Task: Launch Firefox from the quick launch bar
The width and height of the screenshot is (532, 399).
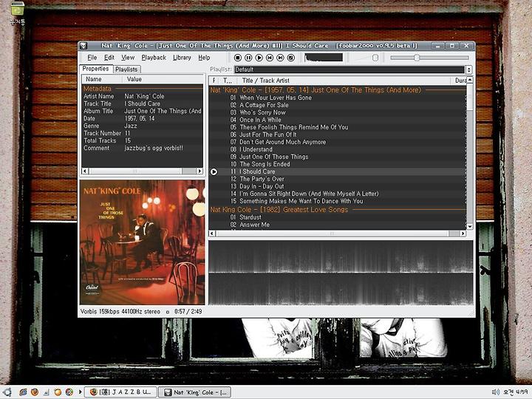Action: pos(35,392)
